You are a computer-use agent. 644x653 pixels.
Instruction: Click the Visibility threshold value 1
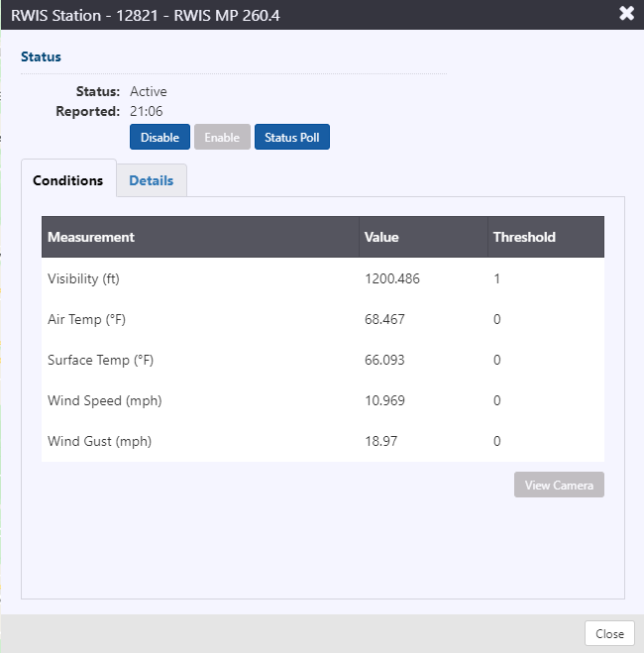pyautogui.click(x=496, y=278)
